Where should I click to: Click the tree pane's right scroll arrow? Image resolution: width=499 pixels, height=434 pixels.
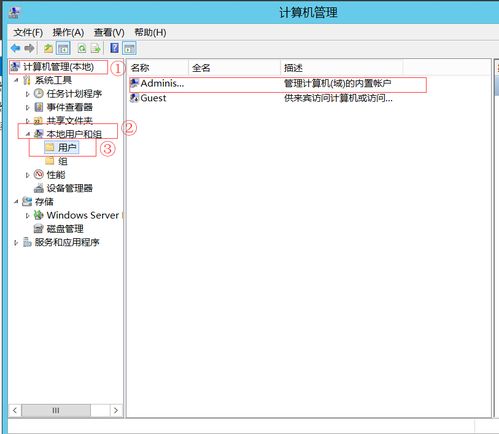tap(116, 410)
